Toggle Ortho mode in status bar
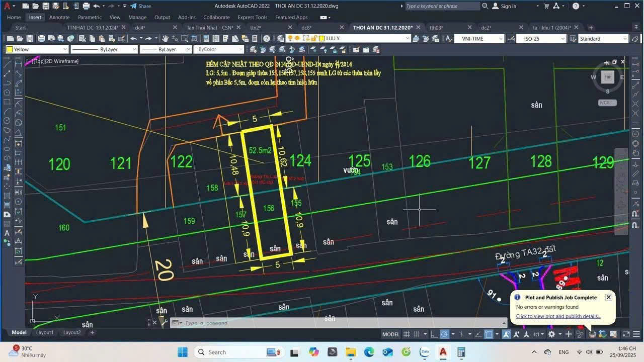Viewport: 644px width, 362px height. coord(435,334)
